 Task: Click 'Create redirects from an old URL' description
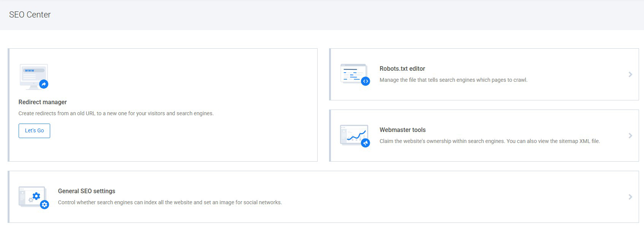(116, 113)
